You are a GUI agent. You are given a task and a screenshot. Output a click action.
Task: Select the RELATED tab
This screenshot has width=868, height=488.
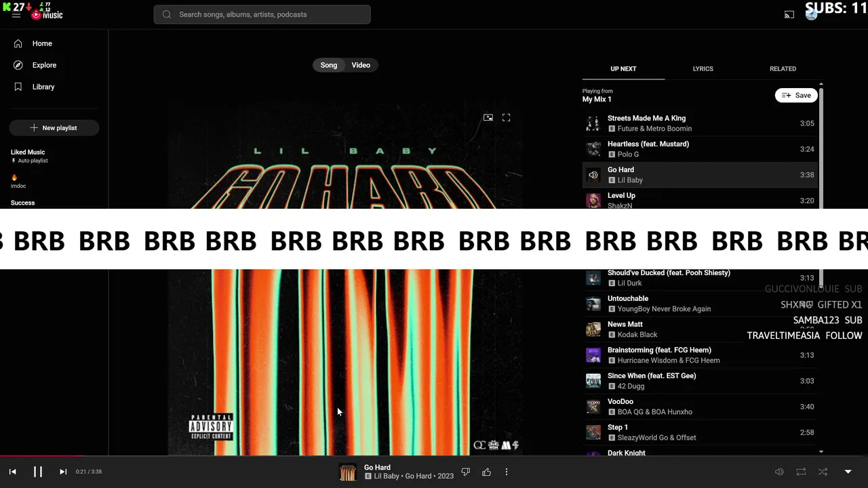click(x=783, y=68)
